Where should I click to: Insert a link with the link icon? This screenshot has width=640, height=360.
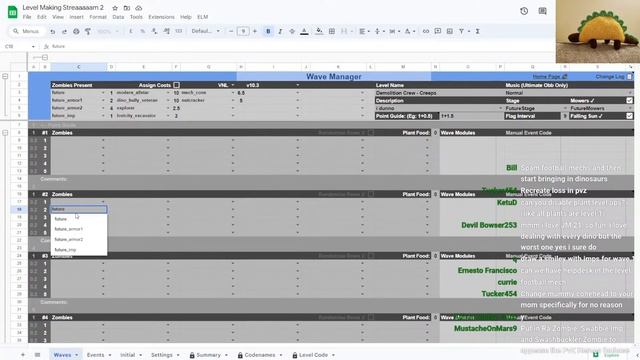click(x=426, y=31)
